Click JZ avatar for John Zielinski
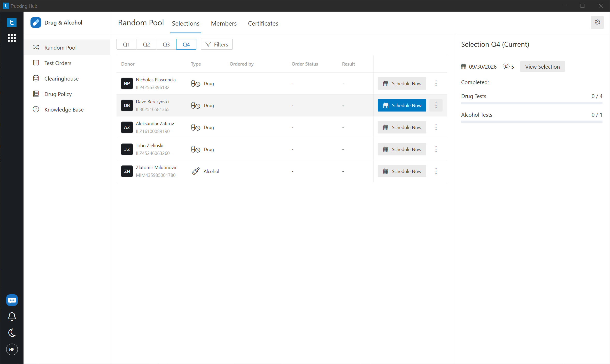610x364 pixels. [x=127, y=149]
